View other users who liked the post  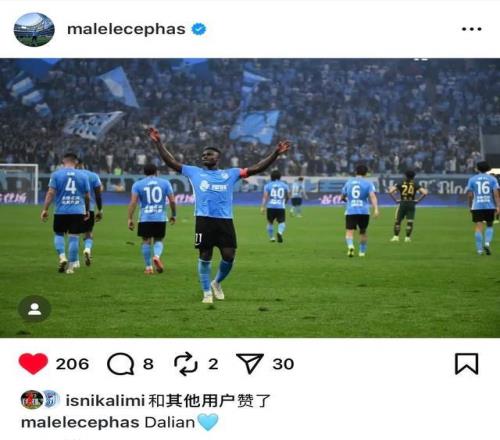[209, 400]
